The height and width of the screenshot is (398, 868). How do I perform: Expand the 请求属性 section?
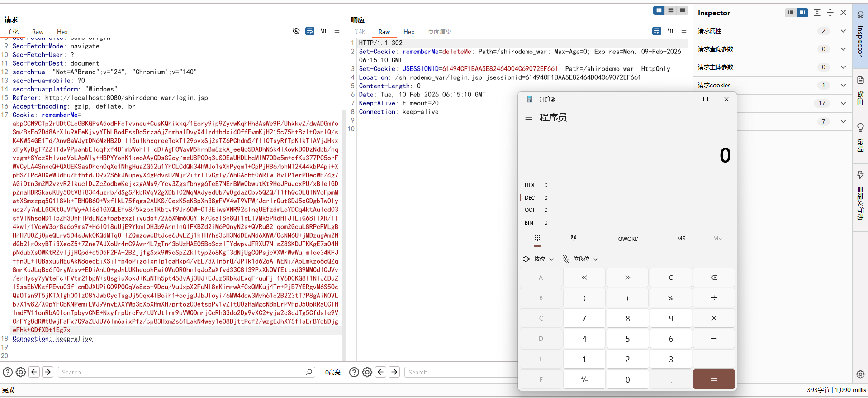843,31
